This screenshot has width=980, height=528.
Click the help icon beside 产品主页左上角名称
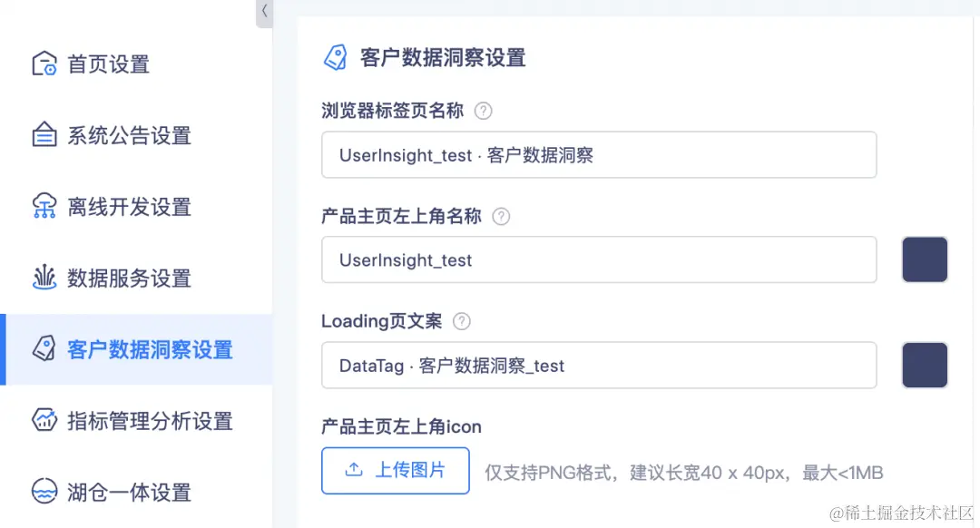pyautogui.click(x=500, y=216)
